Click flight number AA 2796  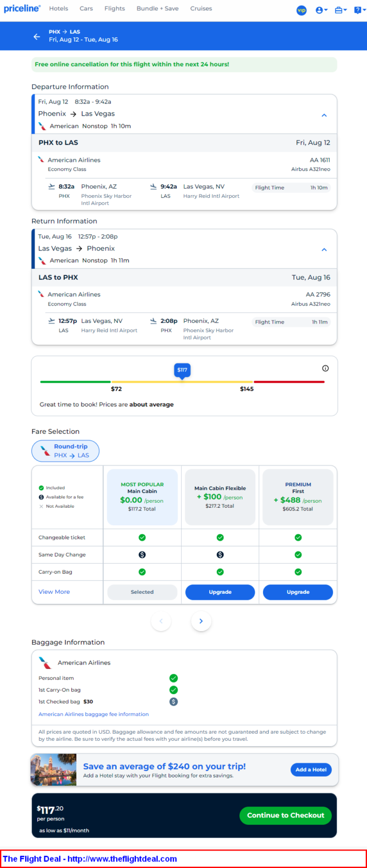(x=318, y=294)
